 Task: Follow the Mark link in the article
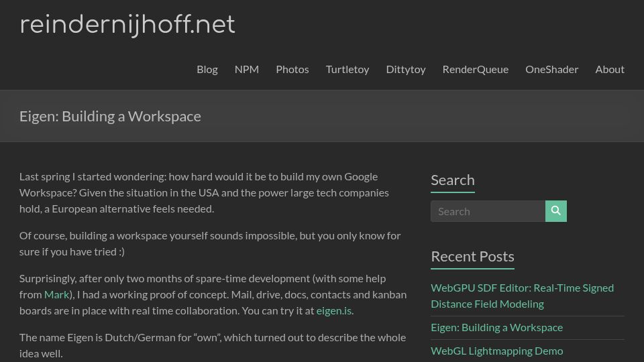coord(56,295)
